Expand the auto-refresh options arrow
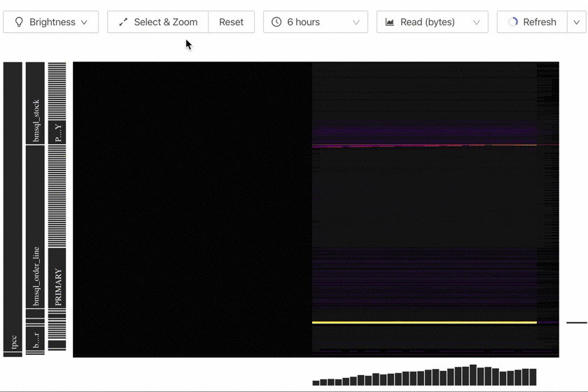This screenshot has height=392, width=588. click(x=577, y=22)
